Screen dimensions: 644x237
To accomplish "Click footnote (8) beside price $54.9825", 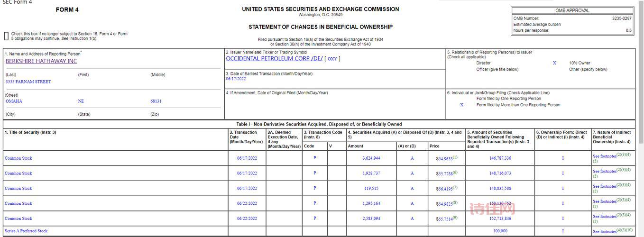I will pyautogui.click(x=455, y=203).
